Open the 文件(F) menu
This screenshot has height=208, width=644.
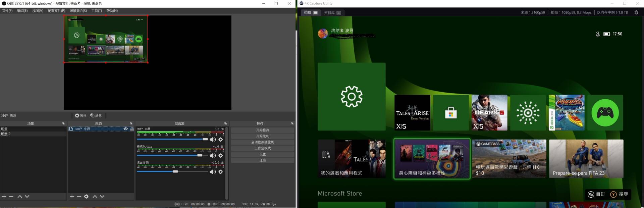[7, 11]
